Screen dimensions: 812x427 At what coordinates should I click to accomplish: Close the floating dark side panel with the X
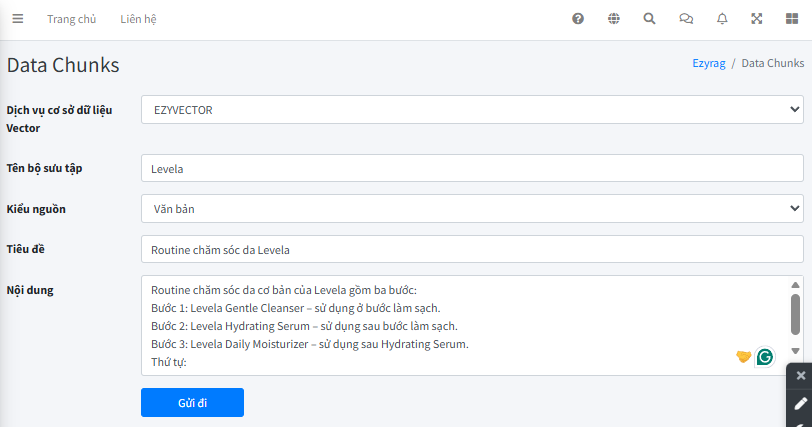point(801,375)
